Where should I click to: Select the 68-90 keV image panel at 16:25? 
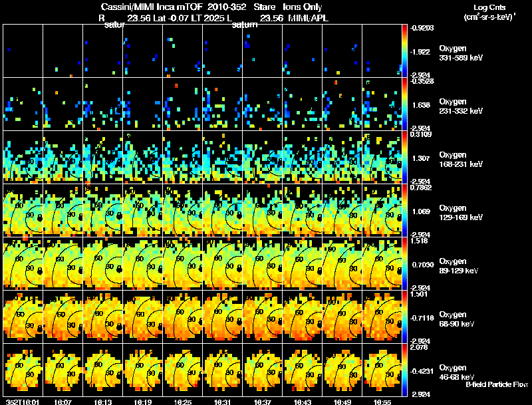pyautogui.click(x=182, y=317)
